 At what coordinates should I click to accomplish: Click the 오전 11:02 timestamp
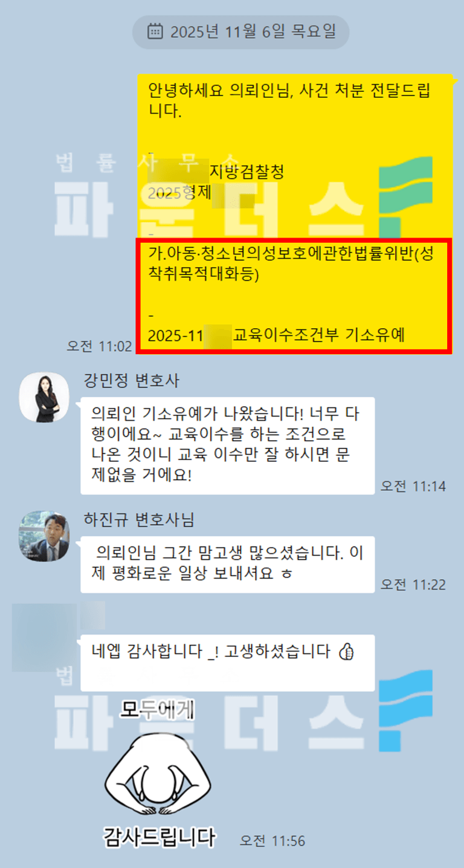click(99, 346)
